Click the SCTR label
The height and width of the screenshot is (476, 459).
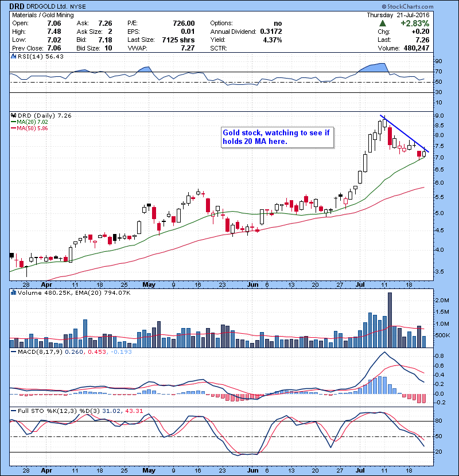point(219,48)
